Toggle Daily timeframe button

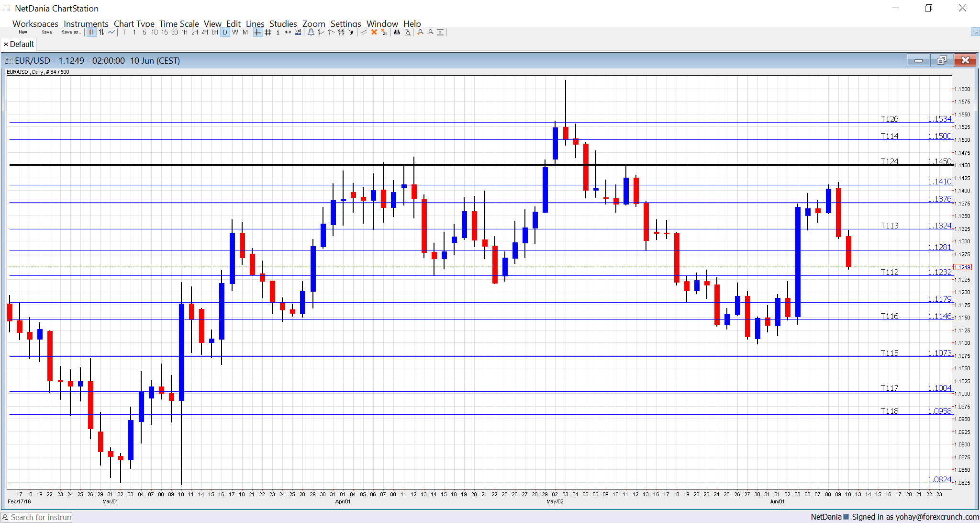[x=224, y=32]
